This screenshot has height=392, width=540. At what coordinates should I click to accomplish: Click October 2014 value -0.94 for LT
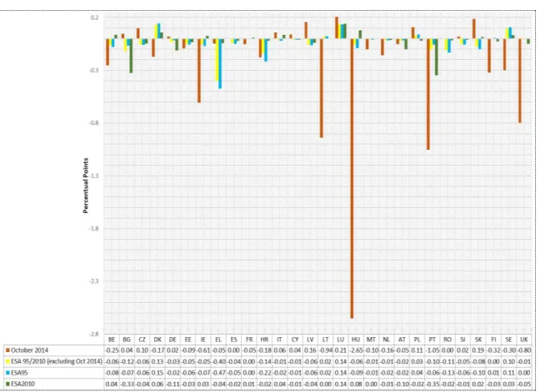326,350
